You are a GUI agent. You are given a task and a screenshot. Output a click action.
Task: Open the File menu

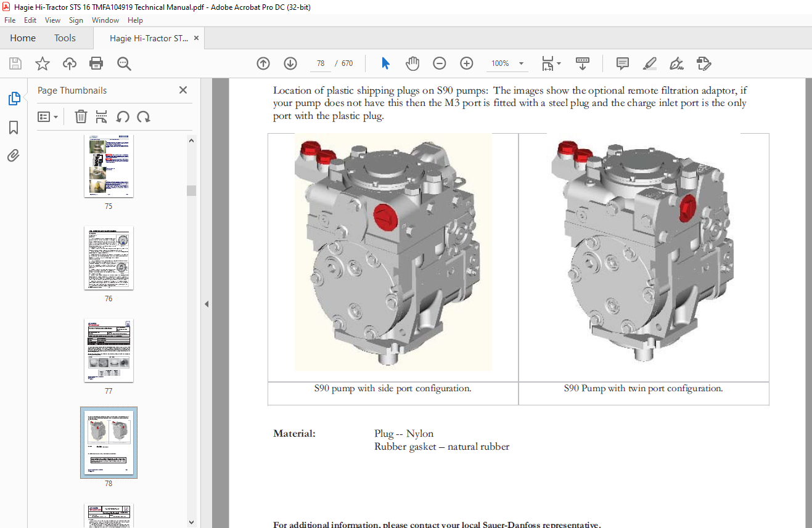pyautogui.click(x=10, y=20)
